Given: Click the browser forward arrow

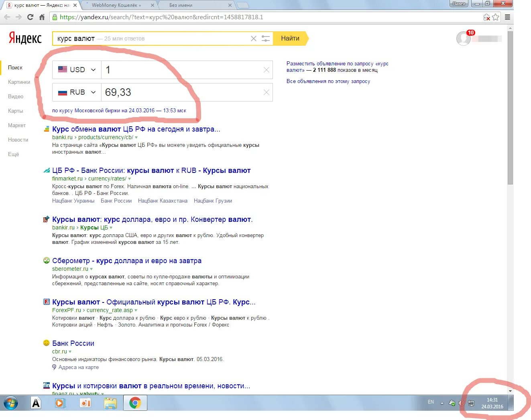Looking at the screenshot, I should click(x=18, y=17).
